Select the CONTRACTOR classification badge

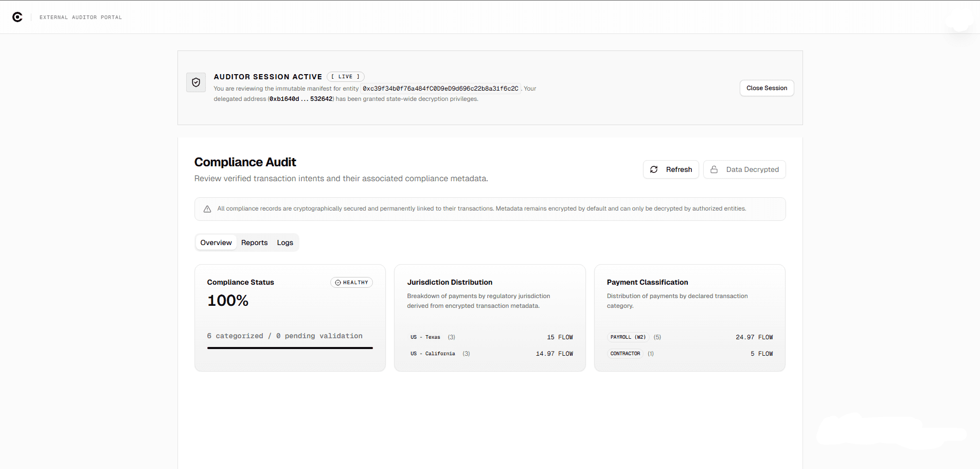[x=625, y=354]
